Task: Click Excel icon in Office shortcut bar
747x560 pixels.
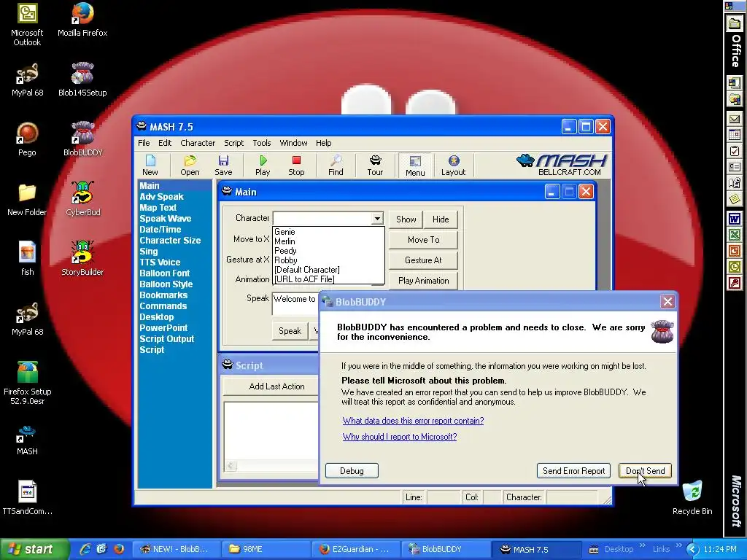Action: point(734,235)
